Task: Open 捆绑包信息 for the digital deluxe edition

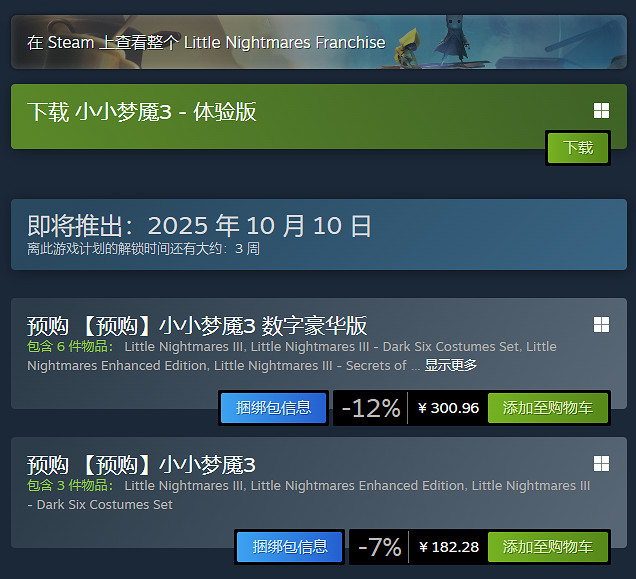Action: (x=273, y=408)
